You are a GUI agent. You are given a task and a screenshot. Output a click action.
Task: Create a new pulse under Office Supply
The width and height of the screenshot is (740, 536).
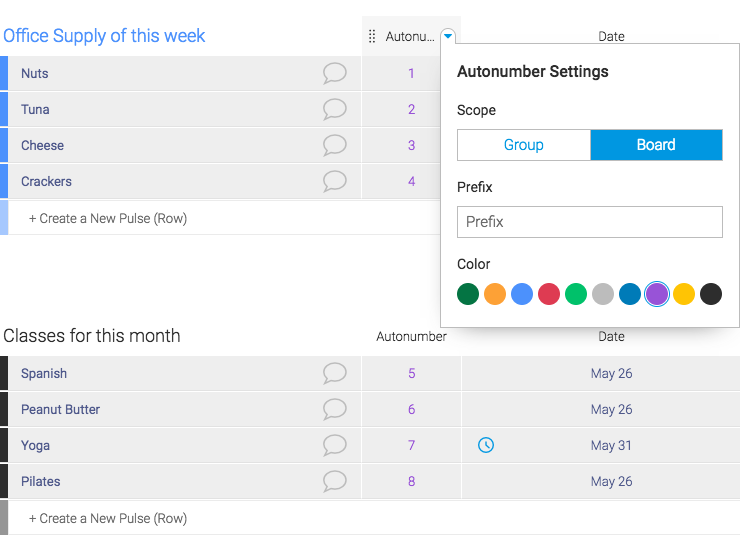(x=108, y=218)
